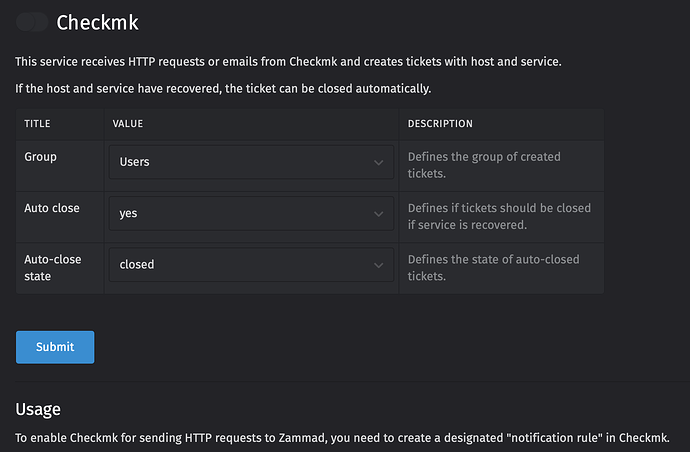This screenshot has width=690, height=452.
Task: Open the Group dropdown showing Users
Action: tap(250, 162)
